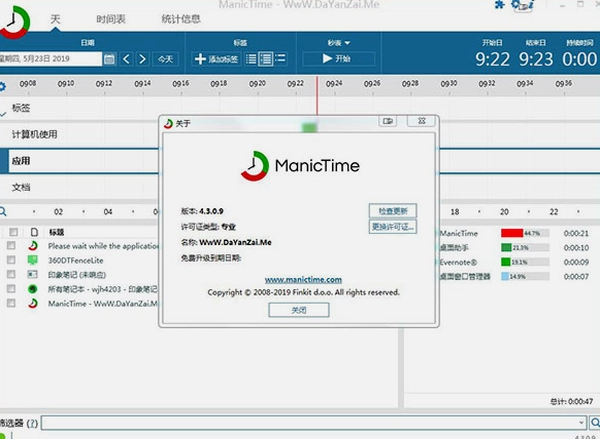Switch to the 天 tab

tap(55, 19)
